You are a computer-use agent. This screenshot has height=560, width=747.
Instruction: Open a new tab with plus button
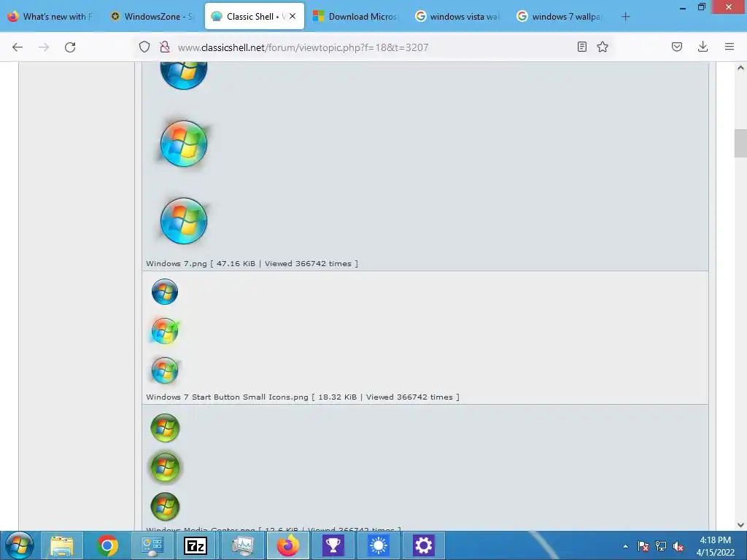(x=625, y=17)
